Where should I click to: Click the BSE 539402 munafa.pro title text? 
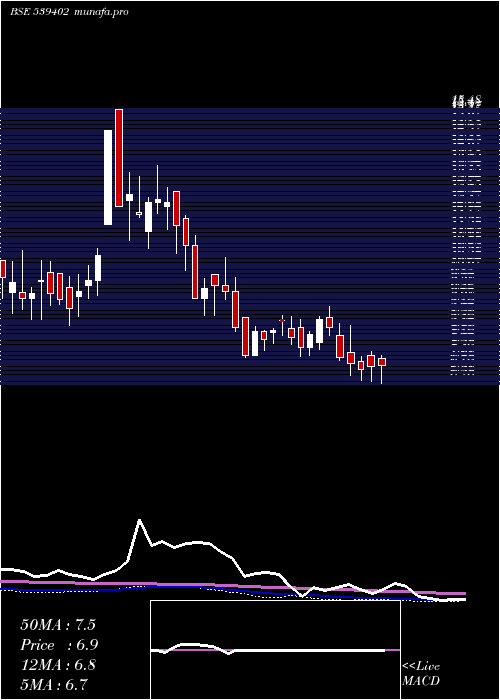coord(69,12)
